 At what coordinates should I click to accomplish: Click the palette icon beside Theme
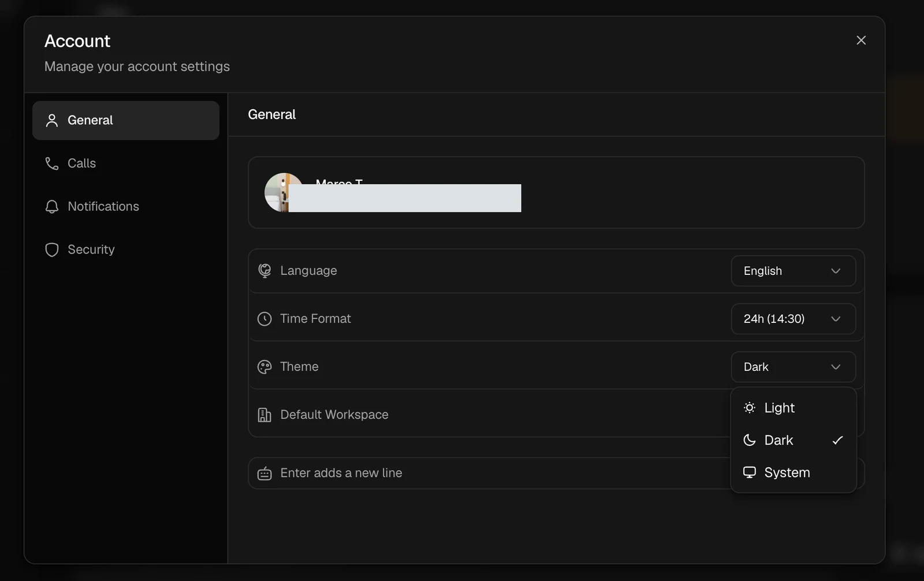coord(264,367)
